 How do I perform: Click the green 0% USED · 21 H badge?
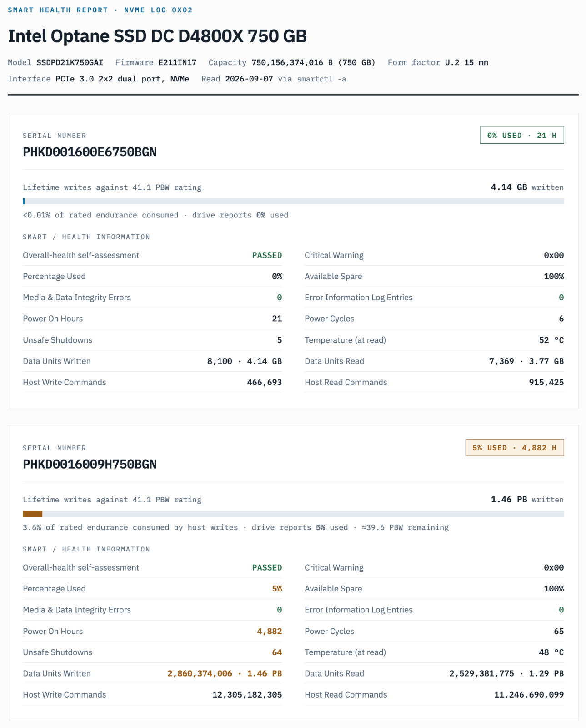pyautogui.click(x=522, y=135)
